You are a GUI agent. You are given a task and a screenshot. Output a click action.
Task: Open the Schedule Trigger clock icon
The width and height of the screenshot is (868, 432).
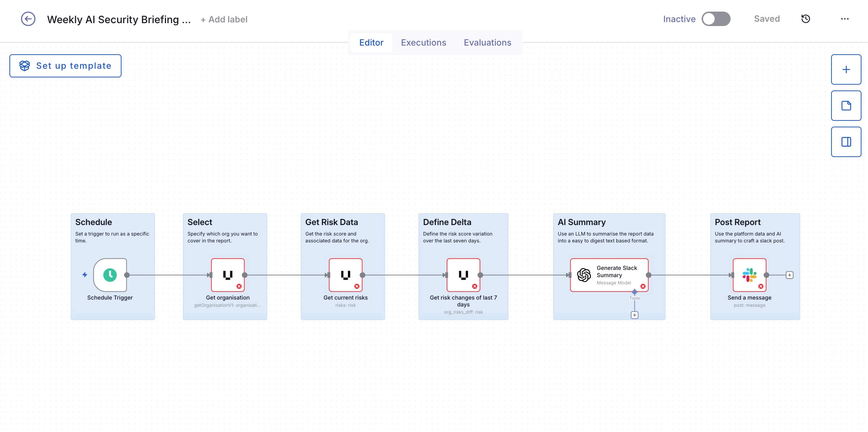(x=110, y=275)
